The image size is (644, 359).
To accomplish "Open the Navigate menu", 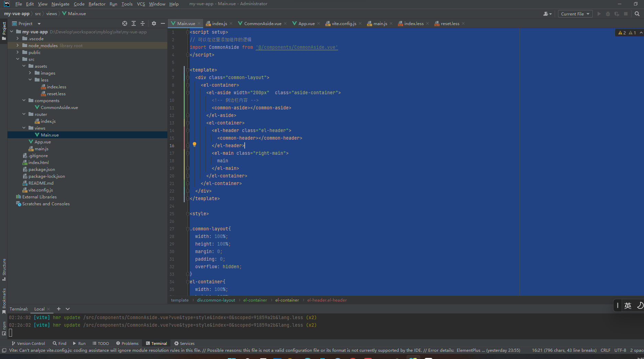I will [60, 4].
